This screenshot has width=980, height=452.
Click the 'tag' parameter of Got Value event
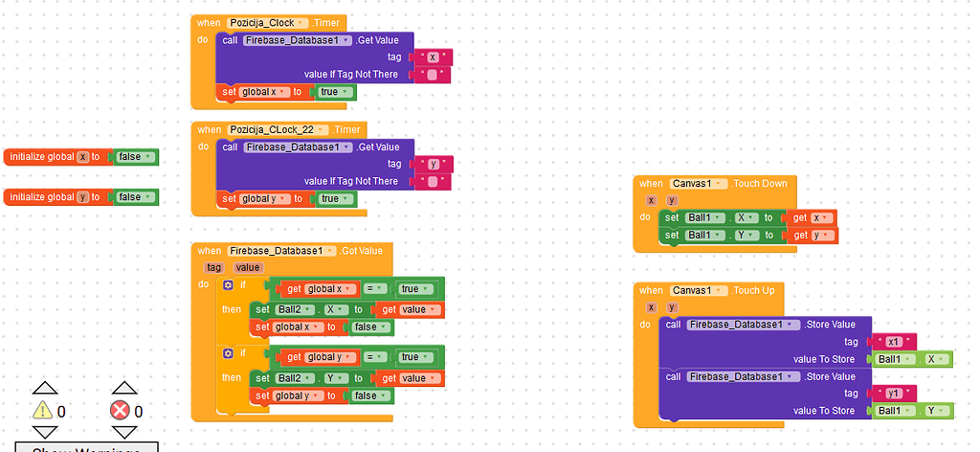click(213, 267)
